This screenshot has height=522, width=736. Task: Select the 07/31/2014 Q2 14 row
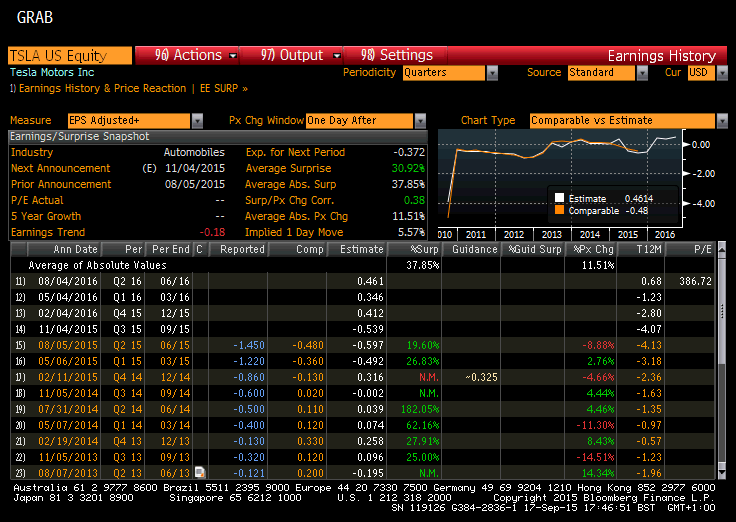[362, 409]
